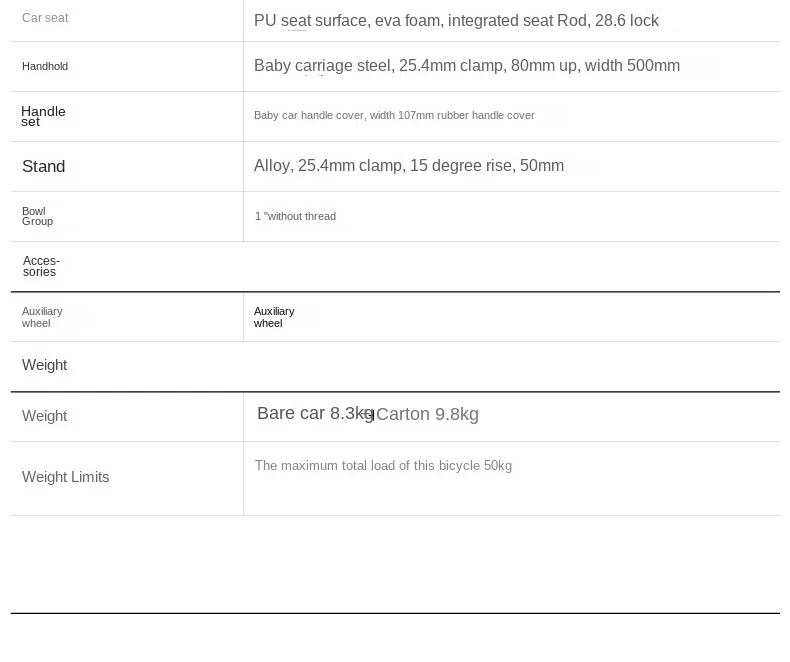Click the Handle set label

click(43, 116)
